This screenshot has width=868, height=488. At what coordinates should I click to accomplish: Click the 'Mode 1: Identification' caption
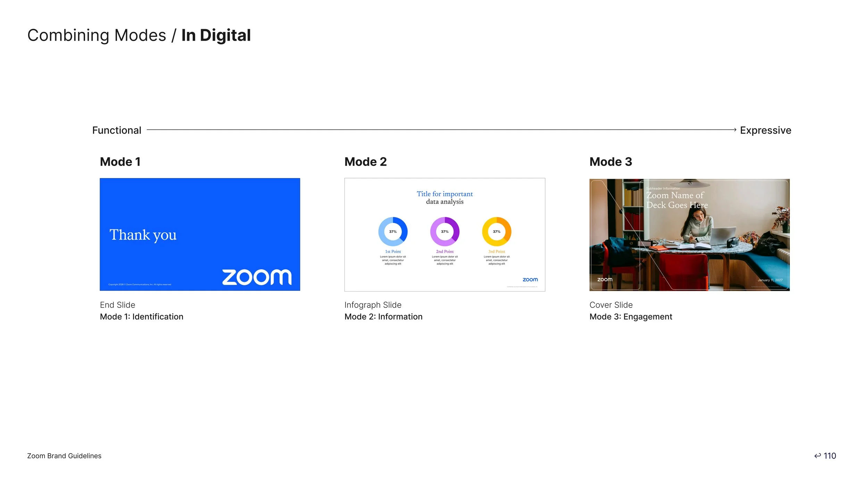click(x=142, y=317)
